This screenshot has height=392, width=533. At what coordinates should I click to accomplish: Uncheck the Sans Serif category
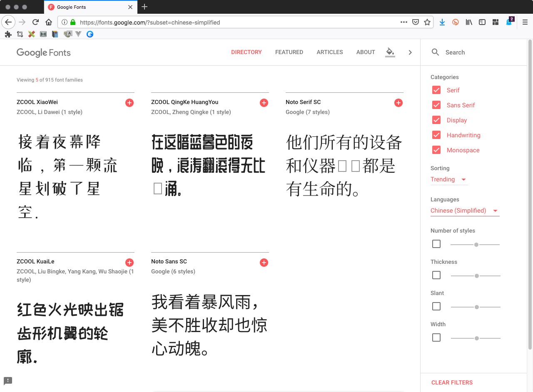pos(436,105)
